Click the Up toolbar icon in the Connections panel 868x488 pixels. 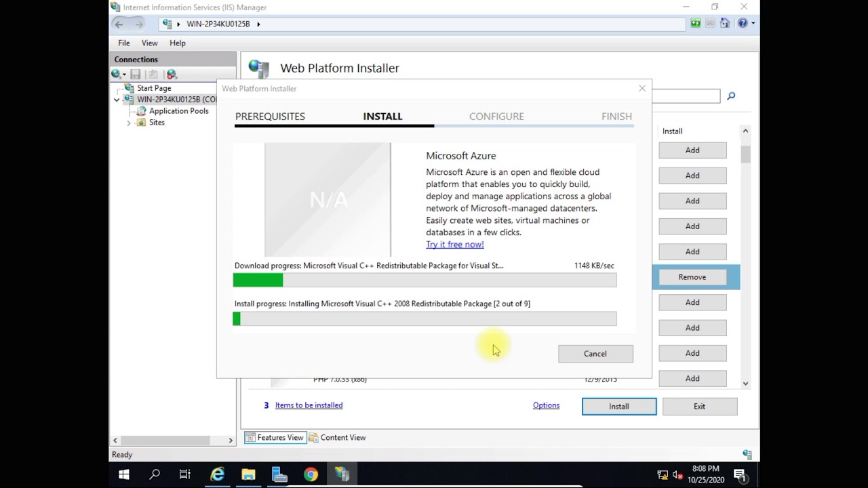click(153, 74)
